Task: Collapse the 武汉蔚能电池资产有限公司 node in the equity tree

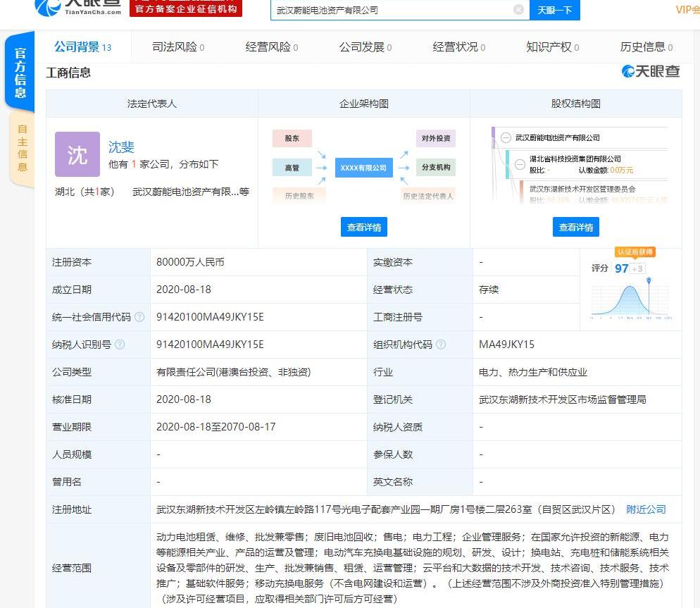Action: click(x=506, y=138)
